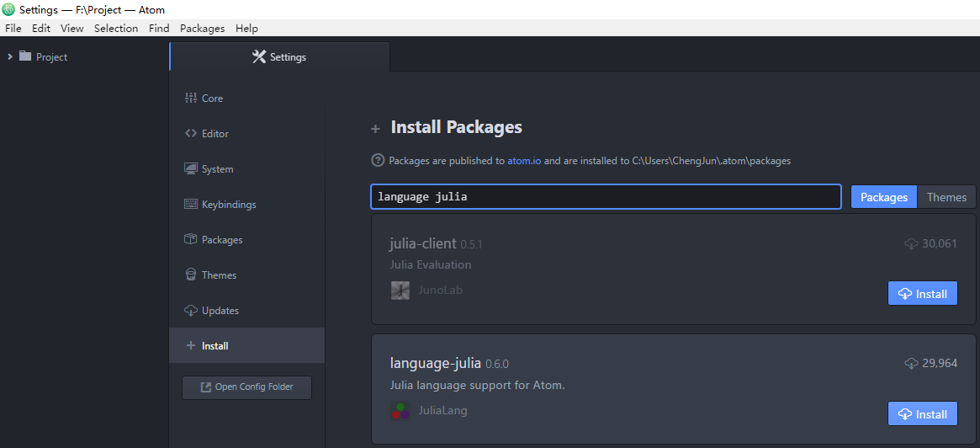Open the View menu
This screenshot has width=980, height=448.
coord(72,28)
